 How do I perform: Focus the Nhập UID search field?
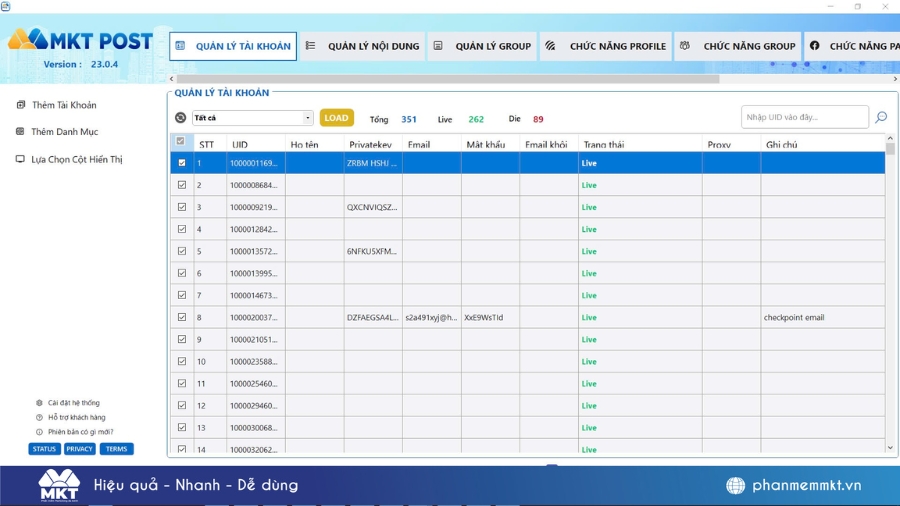[x=804, y=117]
